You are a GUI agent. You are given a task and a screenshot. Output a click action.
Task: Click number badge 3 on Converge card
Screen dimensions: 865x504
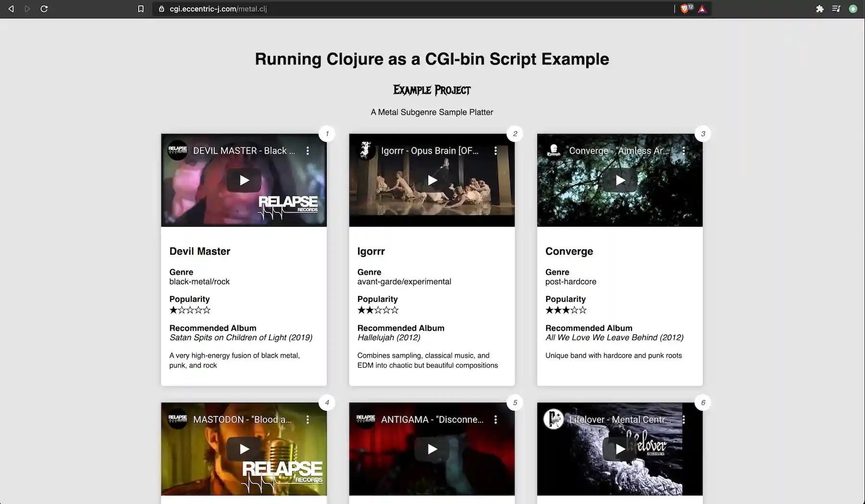pos(703,134)
